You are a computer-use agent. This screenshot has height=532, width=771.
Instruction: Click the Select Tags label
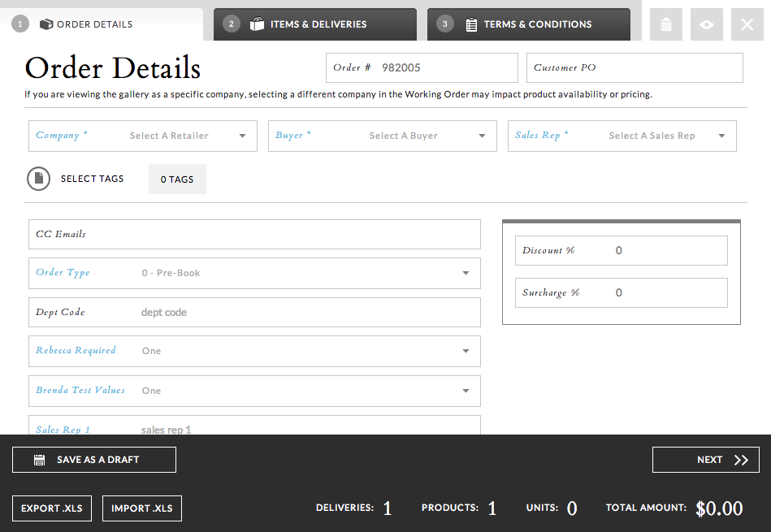pos(92,179)
